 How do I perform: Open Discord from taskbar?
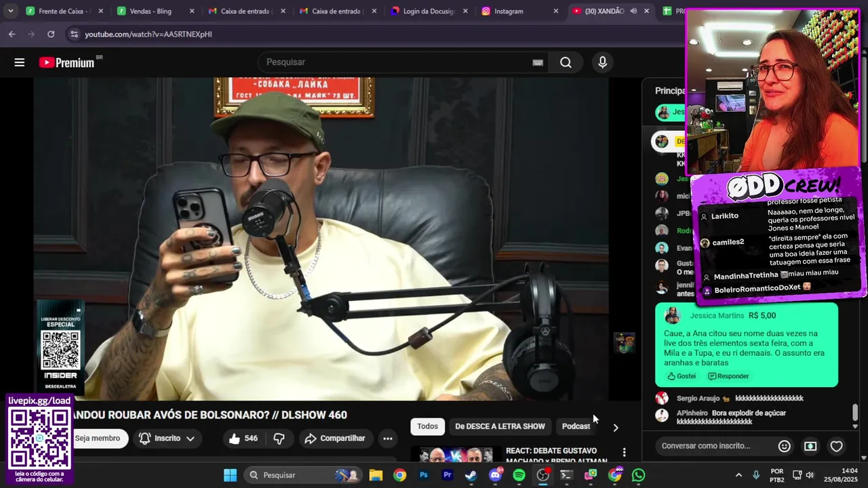[x=495, y=475]
